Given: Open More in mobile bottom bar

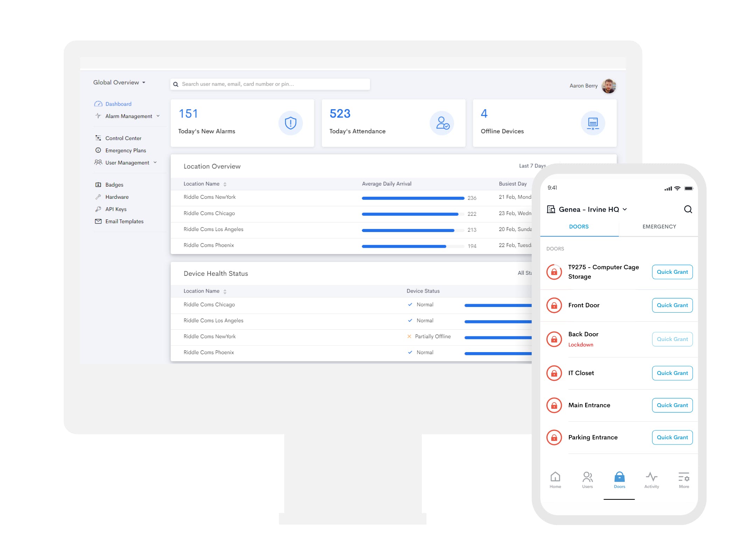Looking at the screenshot, I should click(x=684, y=480).
